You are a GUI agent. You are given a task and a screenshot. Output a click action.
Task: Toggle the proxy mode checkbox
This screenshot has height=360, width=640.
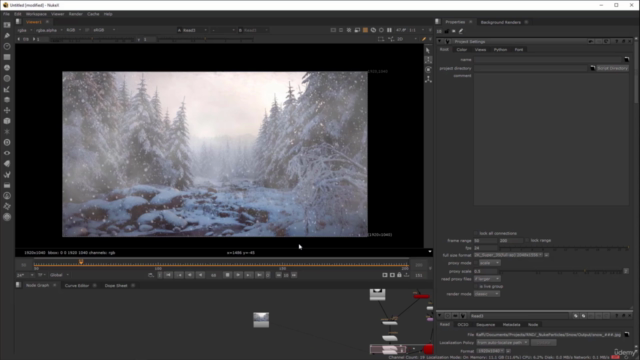coord(476,263)
